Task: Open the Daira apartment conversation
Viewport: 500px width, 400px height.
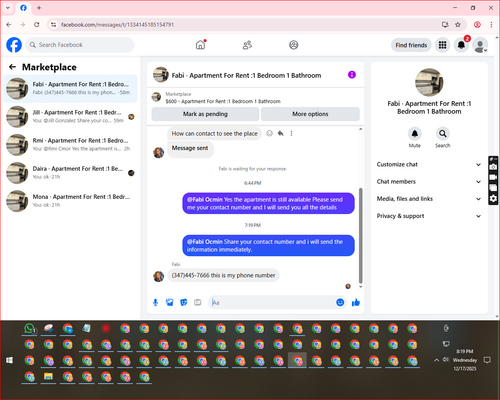Action: 70,173
